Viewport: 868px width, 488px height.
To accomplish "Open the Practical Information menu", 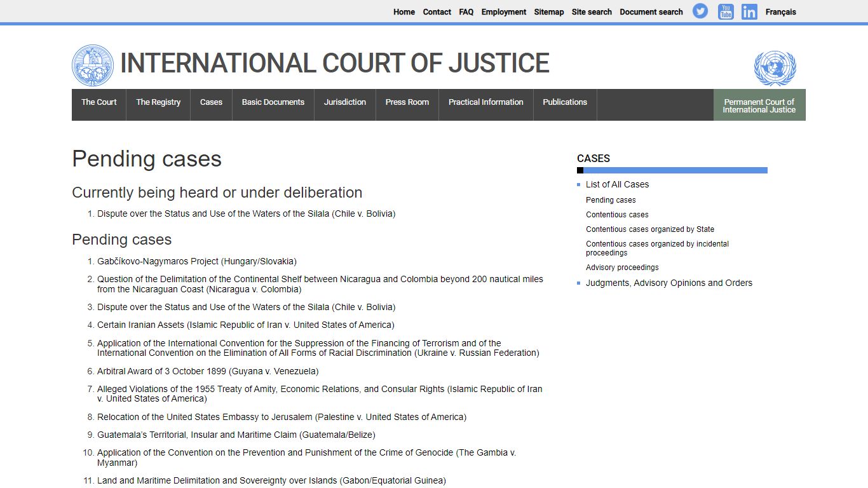I will [x=486, y=105].
